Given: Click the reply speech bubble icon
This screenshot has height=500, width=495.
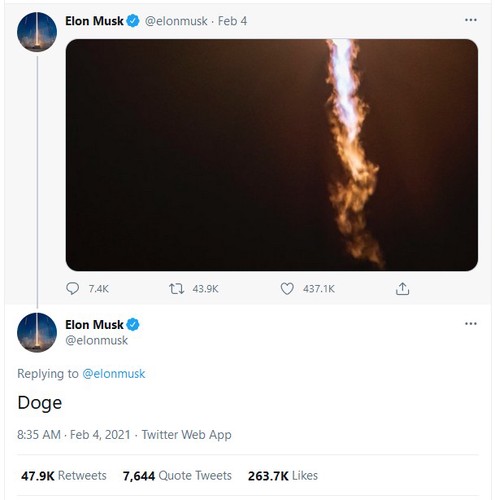Looking at the screenshot, I should pyautogui.click(x=72, y=288).
